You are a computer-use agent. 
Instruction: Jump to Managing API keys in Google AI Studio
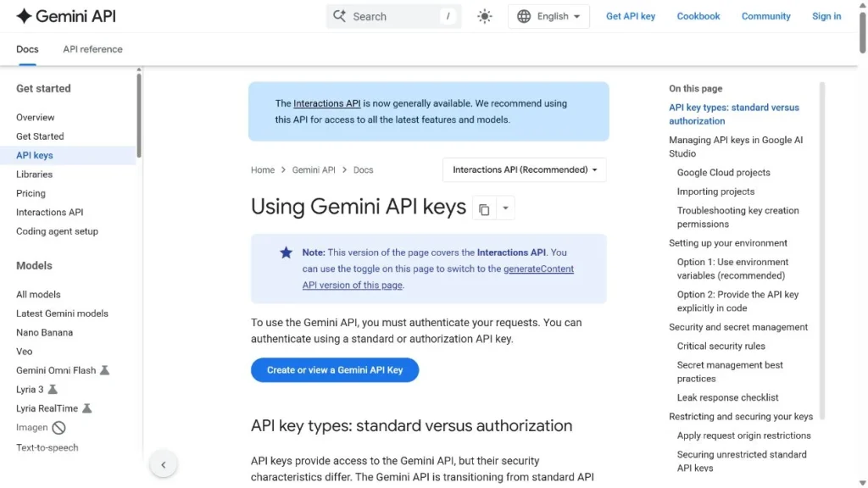pyautogui.click(x=735, y=147)
